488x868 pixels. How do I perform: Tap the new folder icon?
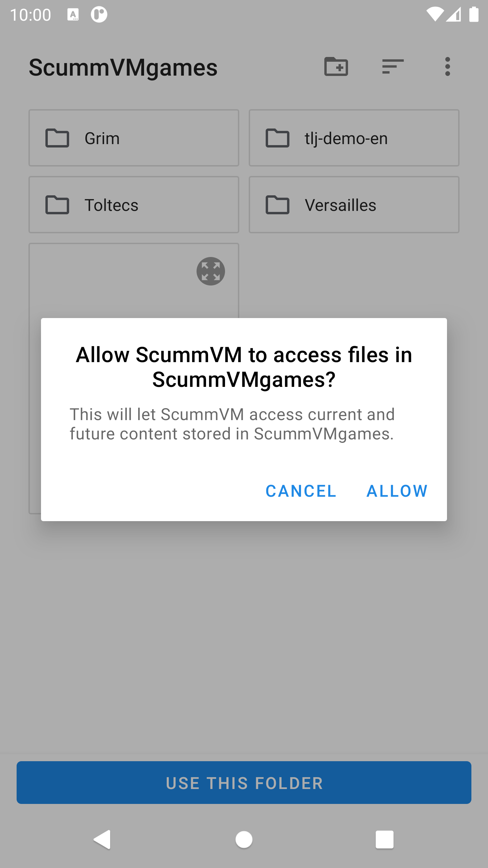336,66
